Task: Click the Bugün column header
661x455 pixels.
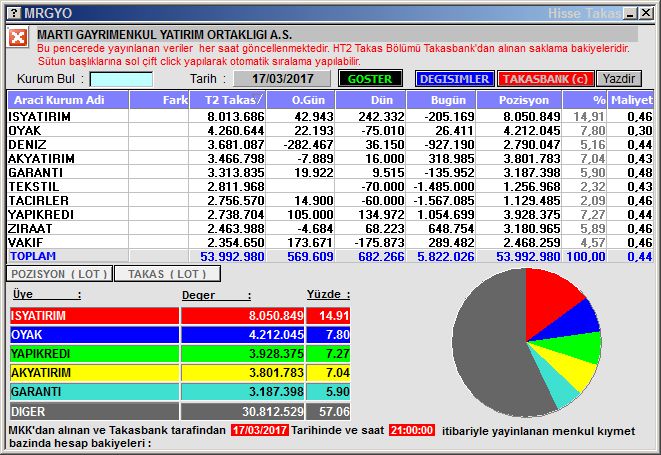Action: (441, 100)
